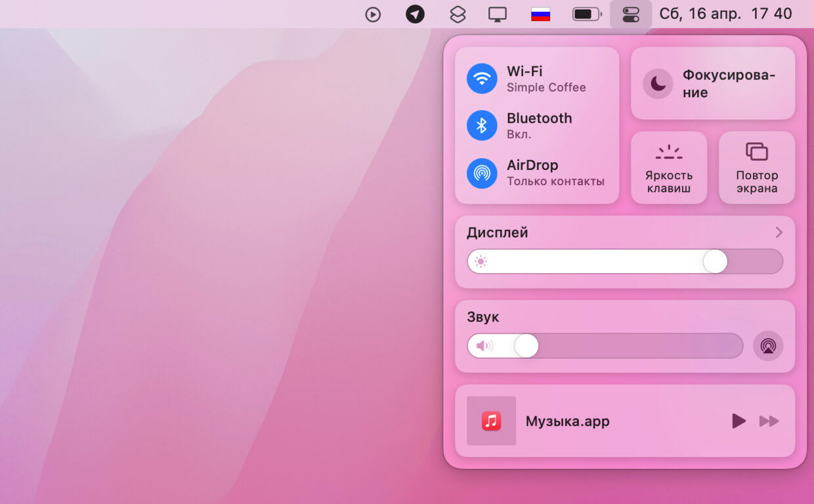814x504 pixels.
Task: Click the Music app artwork thumbnail
Action: [491, 421]
